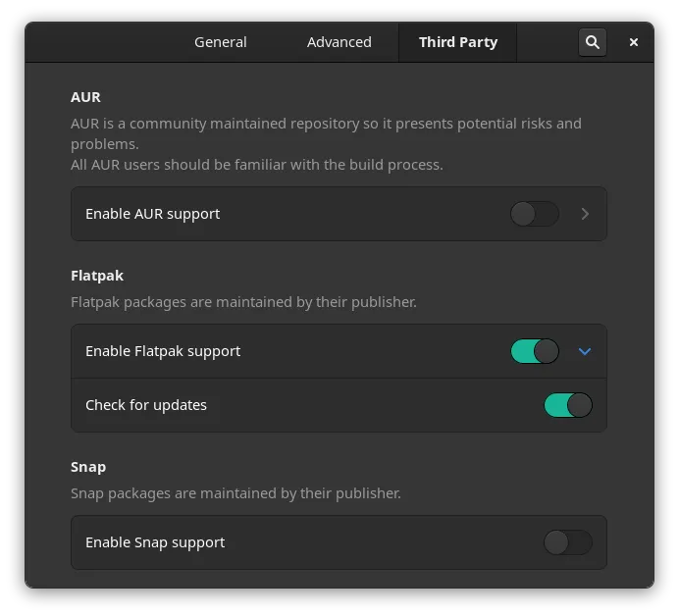Image resolution: width=679 pixels, height=616 pixels.
Task: Disable the Check for updates switch
Action: pos(568,405)
